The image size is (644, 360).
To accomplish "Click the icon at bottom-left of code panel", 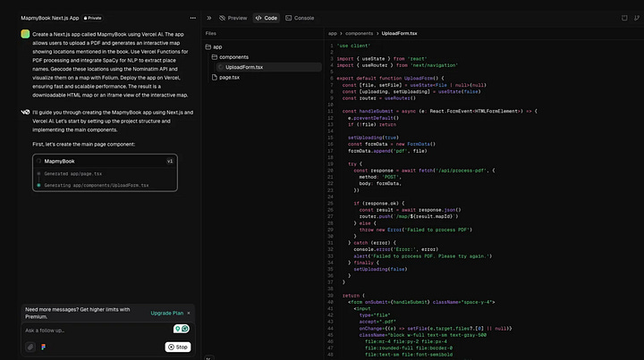I will [209, 357].
